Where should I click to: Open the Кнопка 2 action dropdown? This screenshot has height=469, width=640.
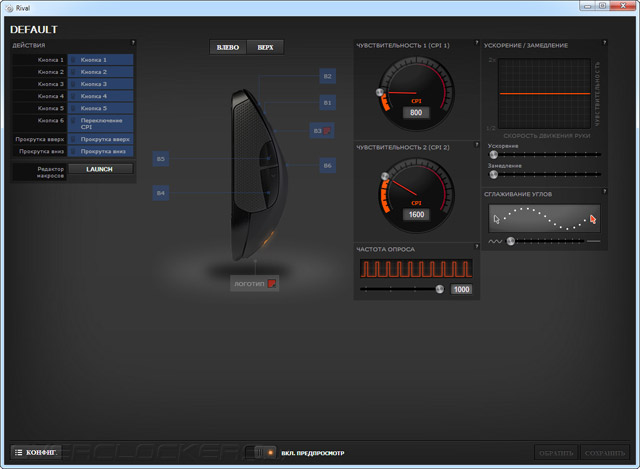coord(100,72)
